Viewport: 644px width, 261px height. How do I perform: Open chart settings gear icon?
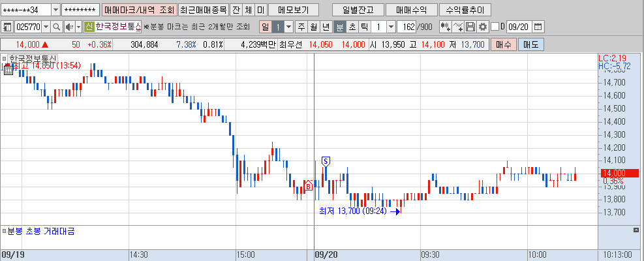[483, 27]
